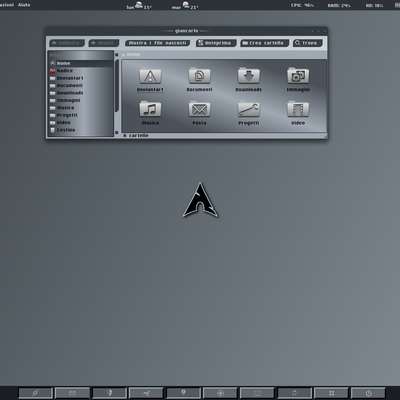The height and width of the screenshot is (400, 400).
Task: Open the Progetti folder with wrench icon
Action: click(249, 113)
